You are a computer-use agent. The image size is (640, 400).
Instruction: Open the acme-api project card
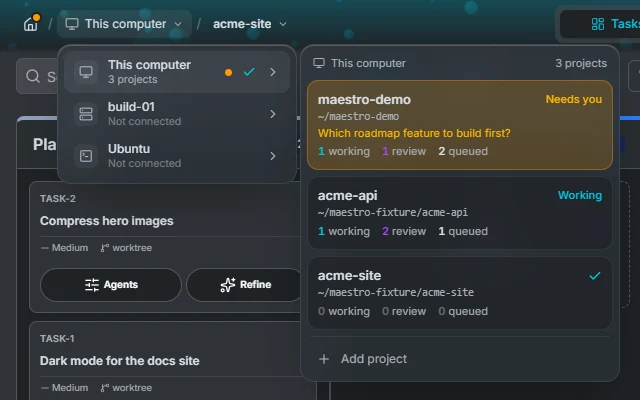pyautogui.click(x=460, y=213)
